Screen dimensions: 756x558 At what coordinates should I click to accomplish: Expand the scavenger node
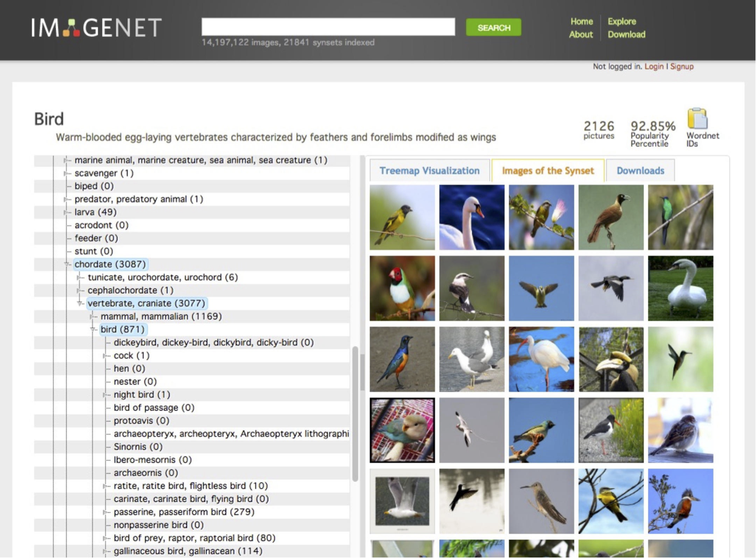click(67, 173)
